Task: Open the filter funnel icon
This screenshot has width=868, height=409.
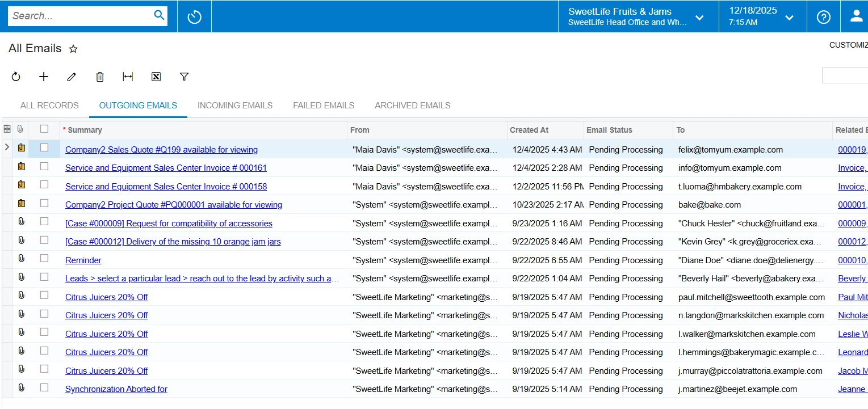Action: tap(184, 77)
